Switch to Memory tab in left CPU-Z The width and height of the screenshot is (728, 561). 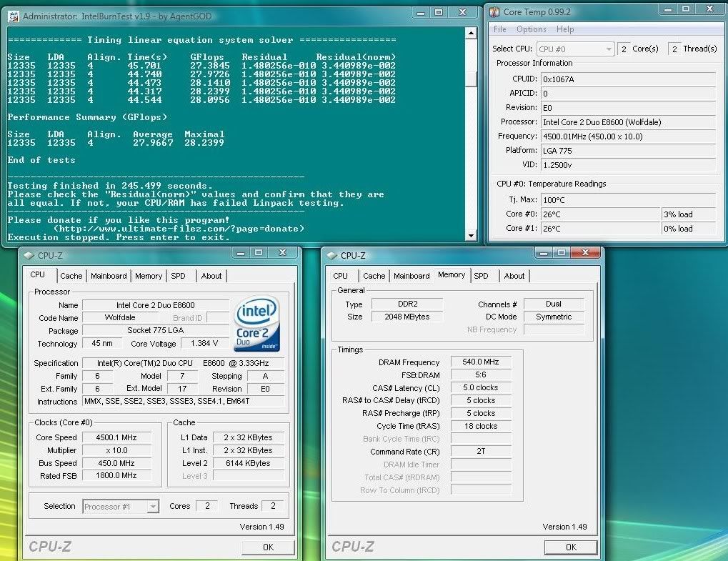(x=149, y=276)
